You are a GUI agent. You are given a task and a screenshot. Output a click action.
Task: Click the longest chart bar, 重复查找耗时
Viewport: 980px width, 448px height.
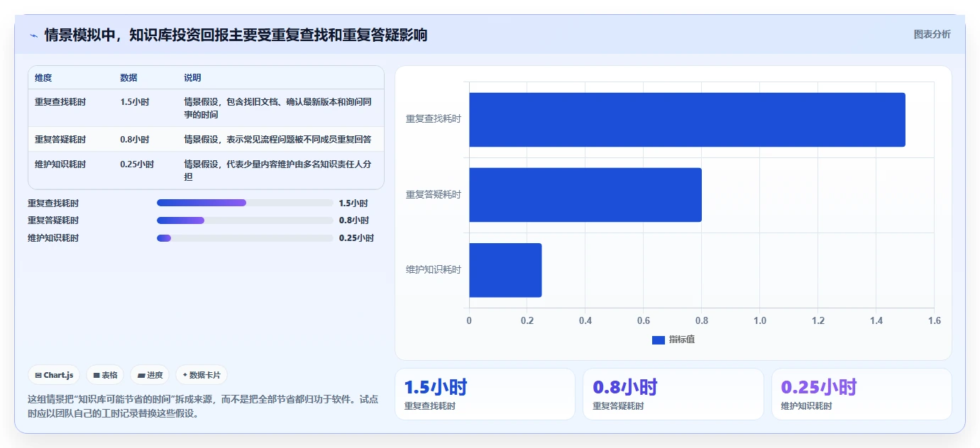pos(687,120)
